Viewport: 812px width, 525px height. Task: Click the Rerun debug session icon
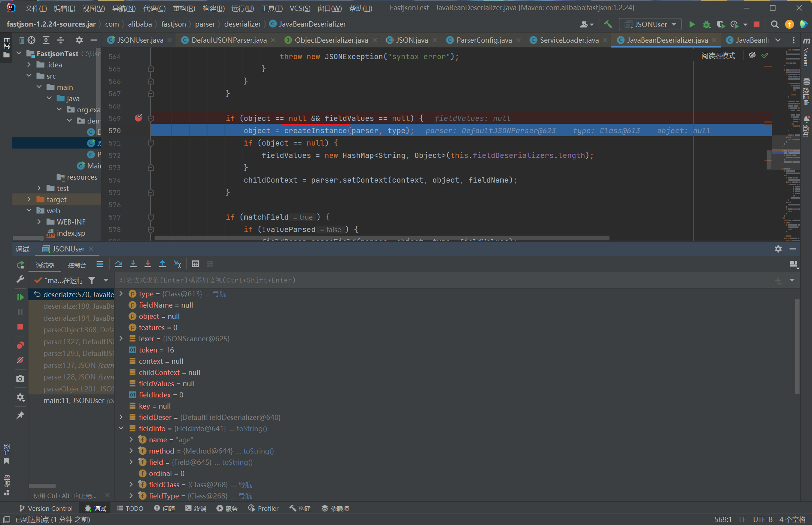(20, 265)
